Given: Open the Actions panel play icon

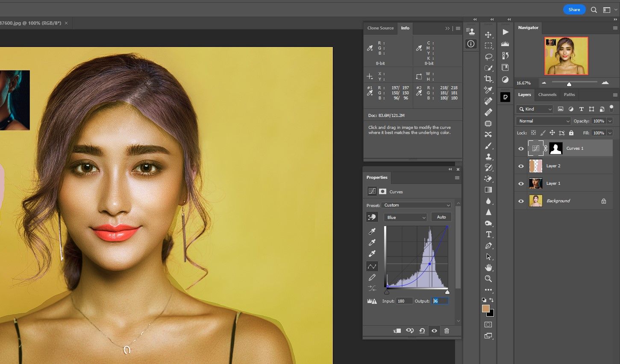Looking at the screenshot, I should coord(505,32).
